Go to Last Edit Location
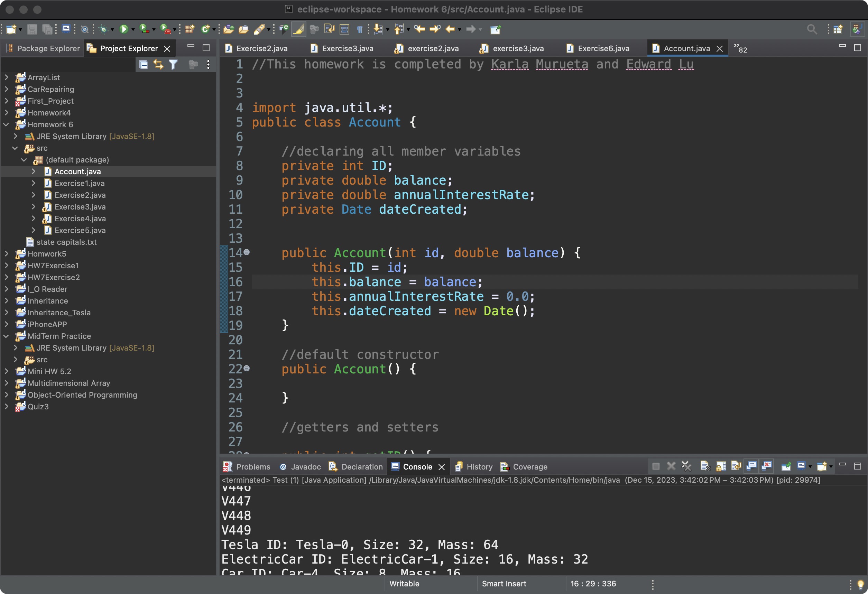The height and width of the screenshot is (594, 868). coord(419,29)
